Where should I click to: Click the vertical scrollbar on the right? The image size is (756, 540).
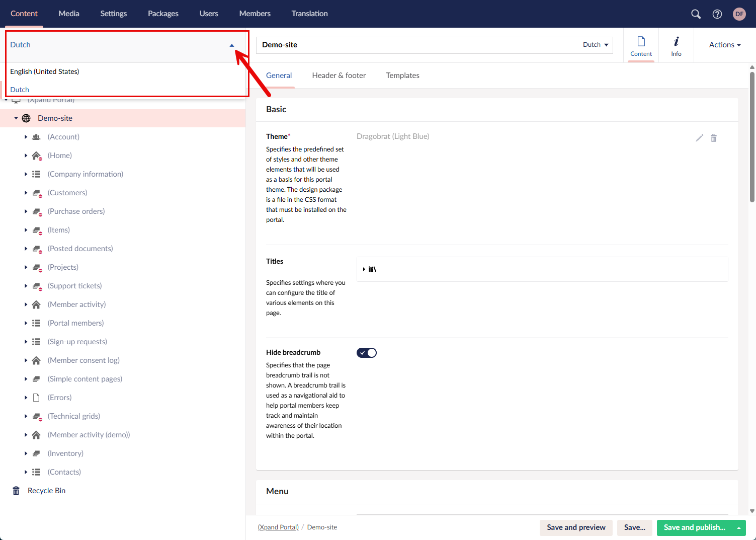click(752, 137)
